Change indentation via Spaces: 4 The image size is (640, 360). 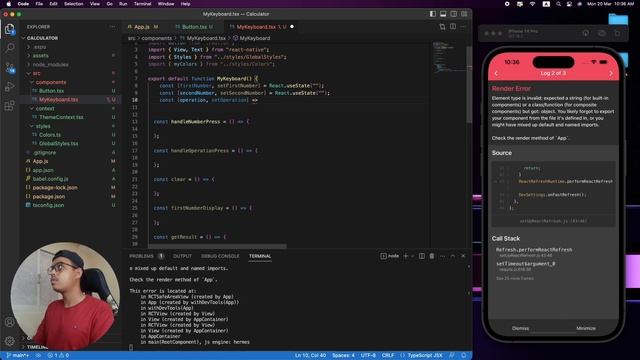pyautogui.click(x=343, y=356)
